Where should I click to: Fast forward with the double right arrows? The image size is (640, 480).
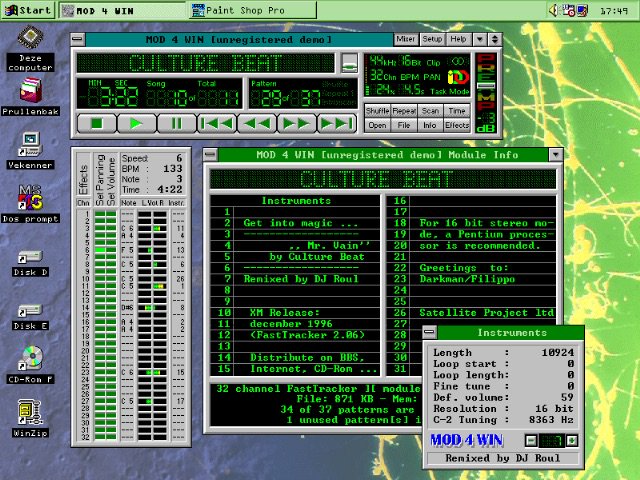point(296,123)
